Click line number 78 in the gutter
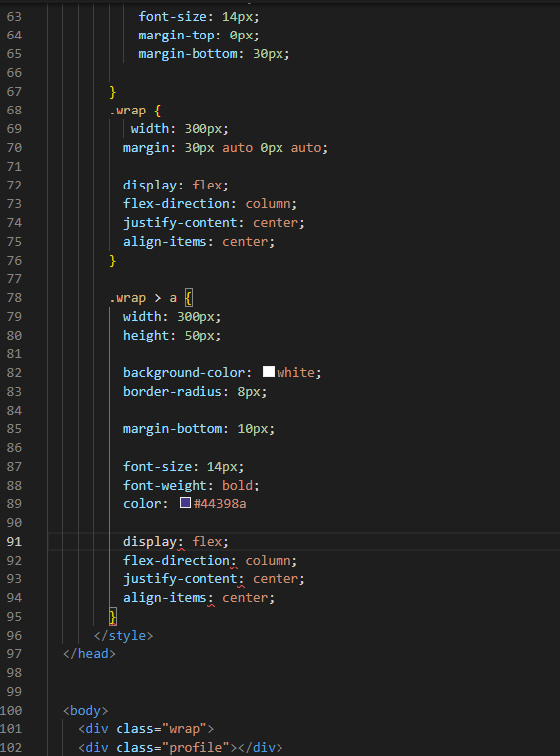Screen dimensions: 560x756 click(14, 297)
